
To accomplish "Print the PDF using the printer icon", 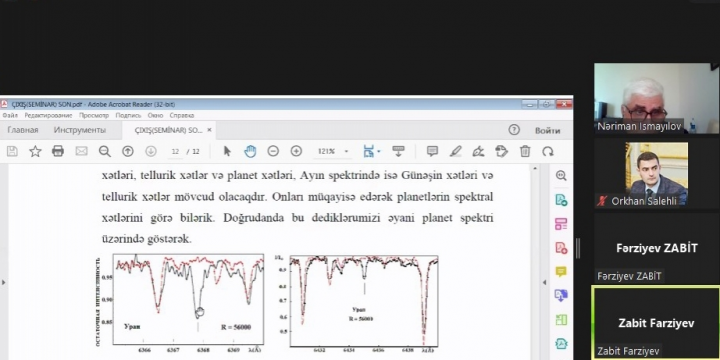I will 58,151.
